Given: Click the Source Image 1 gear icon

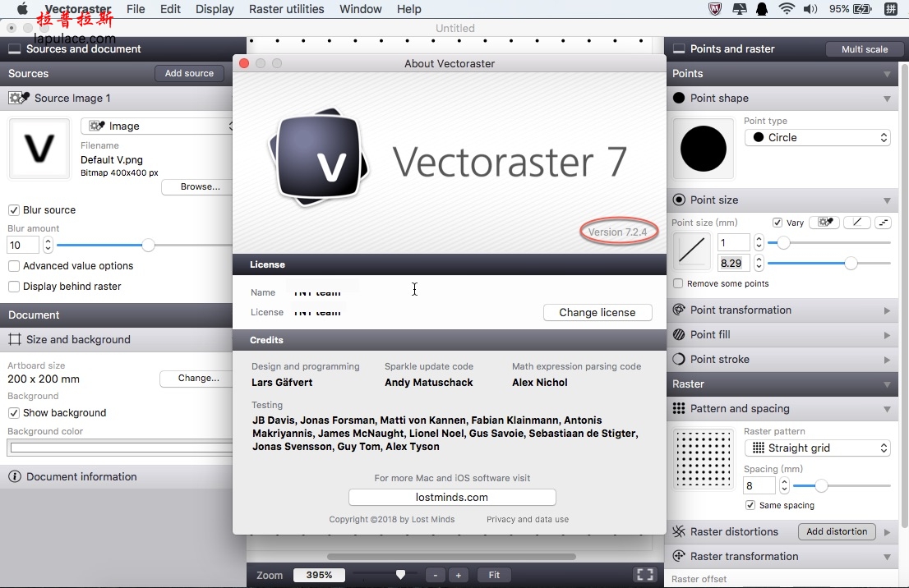Looking at the screenshot, I should (19, 98).
